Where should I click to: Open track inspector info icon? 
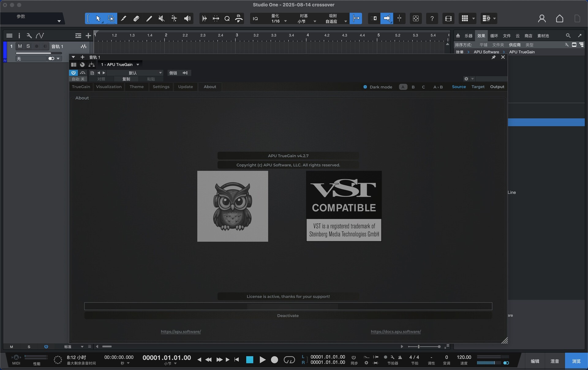click(19, 36)
